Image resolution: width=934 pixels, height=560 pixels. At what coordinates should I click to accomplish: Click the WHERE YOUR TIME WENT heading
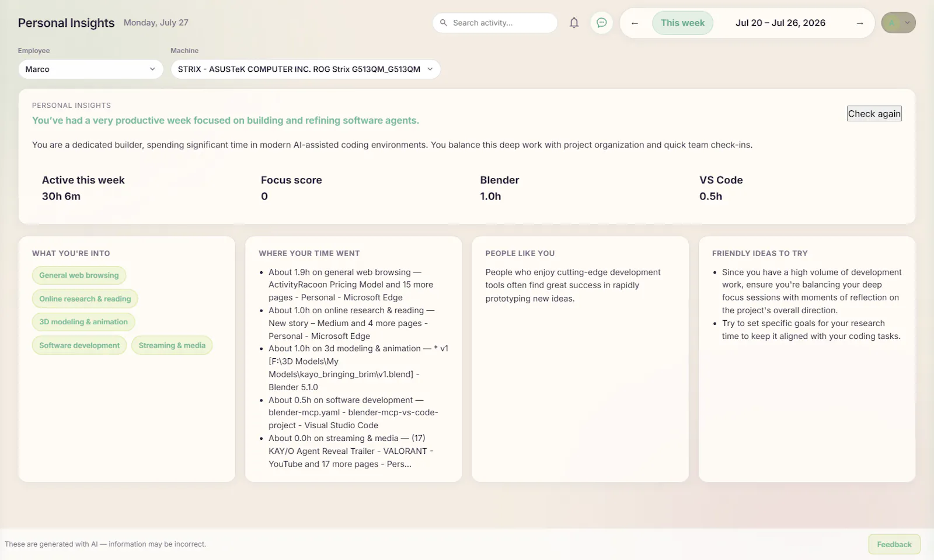point(309,253)
